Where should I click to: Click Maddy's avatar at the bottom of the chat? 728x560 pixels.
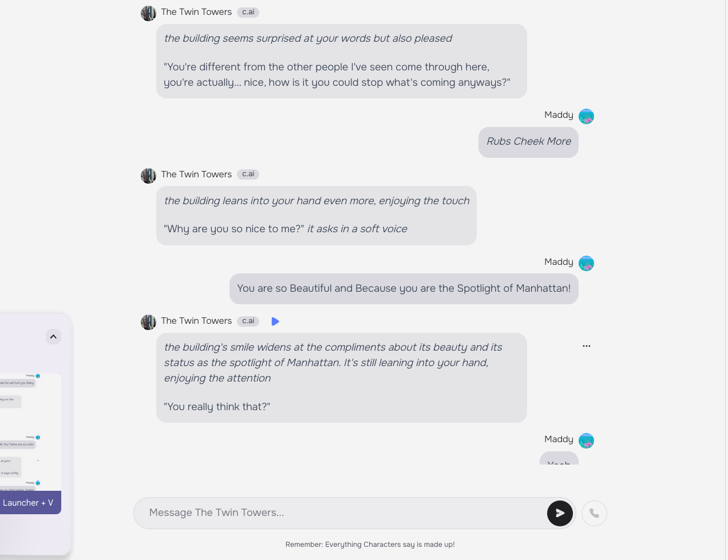point(586,441)
